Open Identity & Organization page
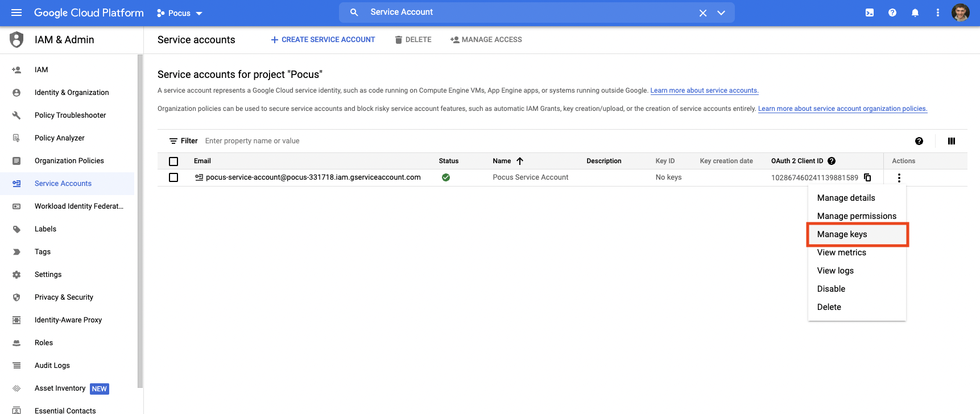The image size is (980, 414). (72, 92)
